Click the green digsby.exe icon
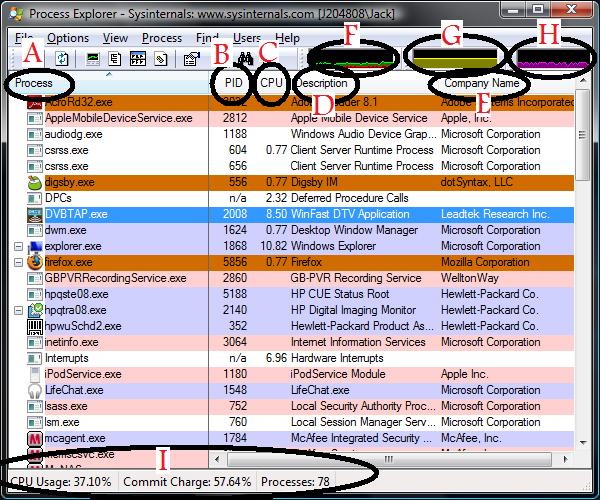 point(34,182)
